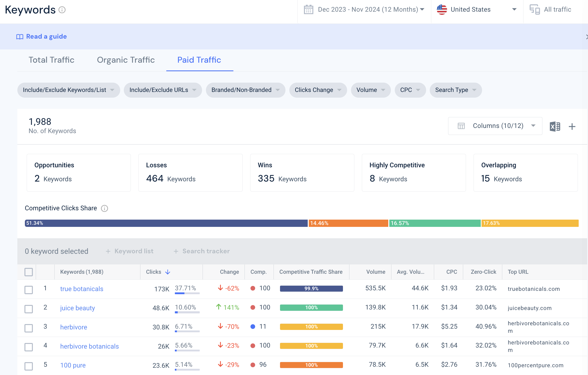Click the Read a guide book icon
588x375 pixels.
pyautogui.click(x=20, y=37)
